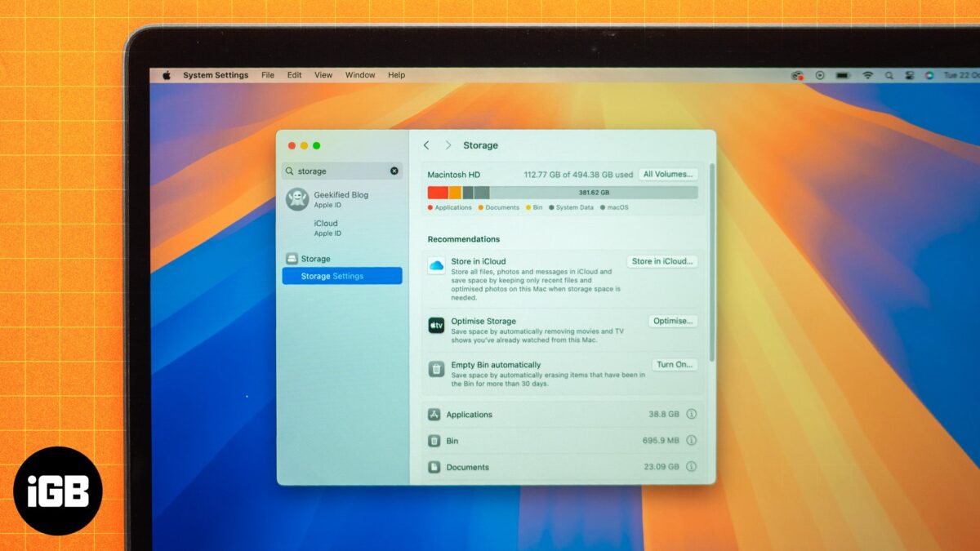
Task: Click Turn On for Empty Bin automatically
Action: click(675, 365)
